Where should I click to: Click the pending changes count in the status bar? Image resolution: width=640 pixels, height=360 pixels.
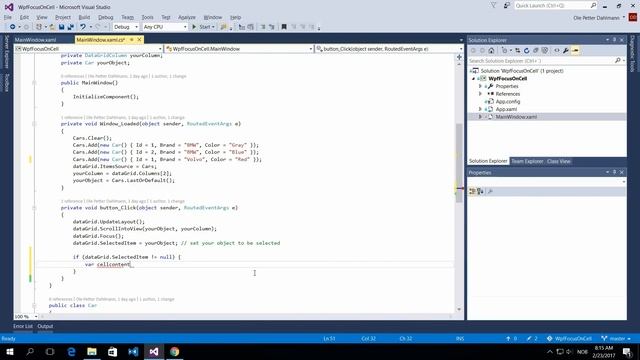tap(532, 339)
